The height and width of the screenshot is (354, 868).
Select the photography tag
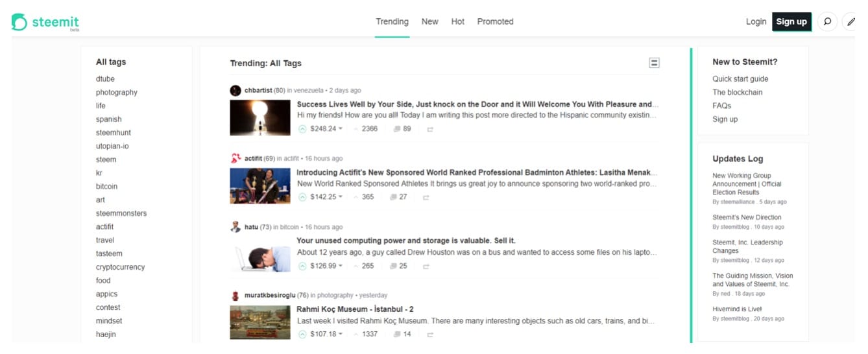117,93
